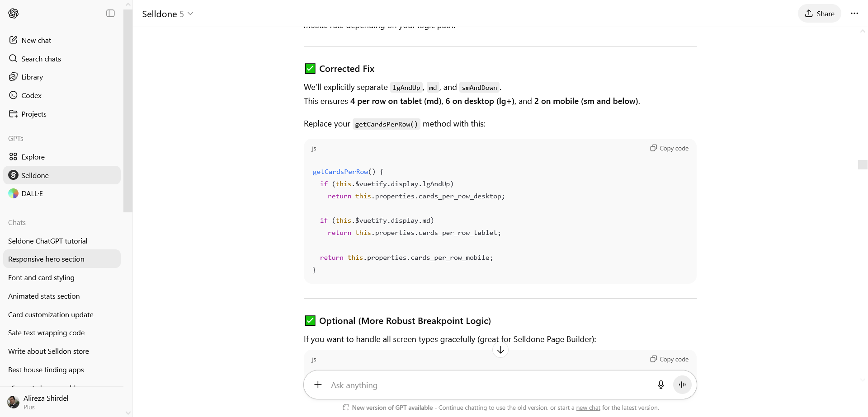
Task: Follow the new chat link
Action: (x=588, y=408)
